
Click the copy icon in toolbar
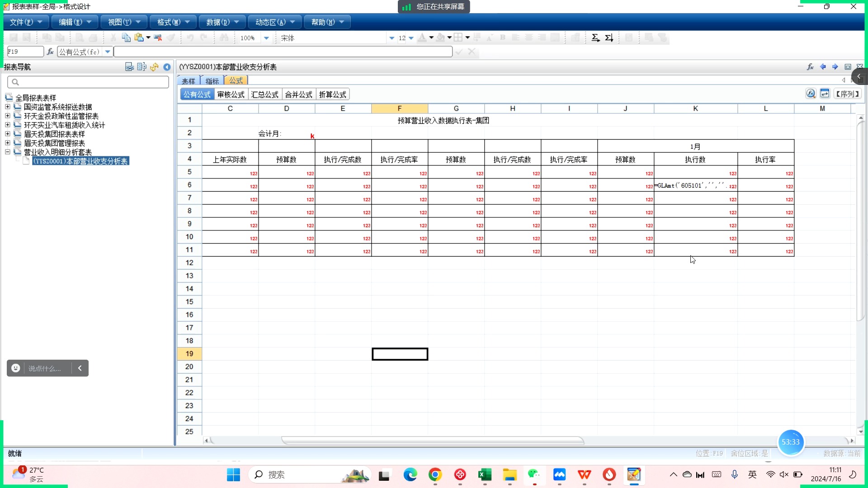[x=126, y=38]
